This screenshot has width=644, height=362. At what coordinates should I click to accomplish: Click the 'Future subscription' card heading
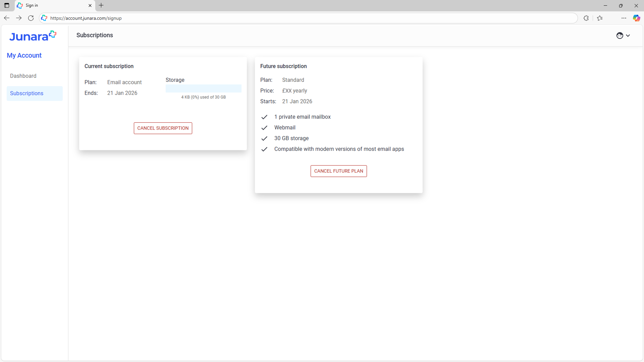pos(283,66)
